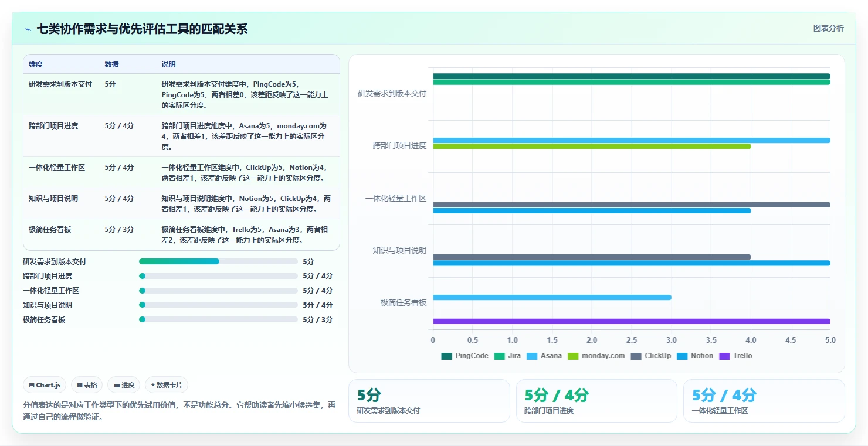Click the purple Trello bar in chart

[632, 321]
